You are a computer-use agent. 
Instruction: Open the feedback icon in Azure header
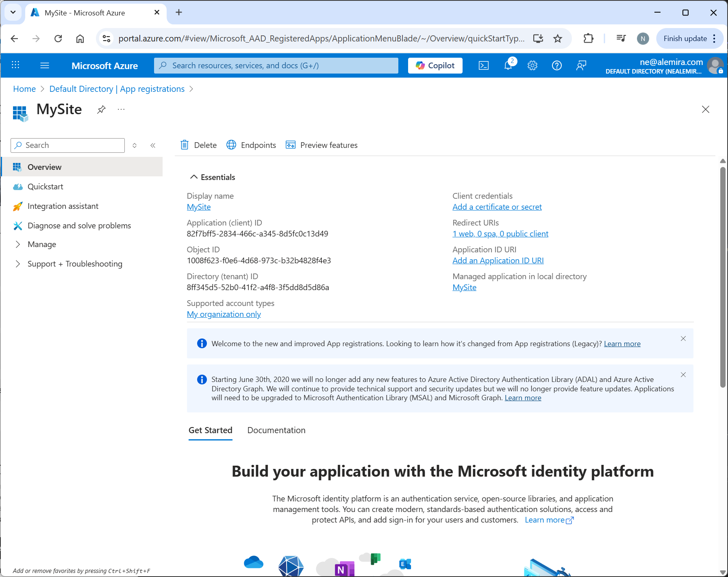[x=581, y=65]
